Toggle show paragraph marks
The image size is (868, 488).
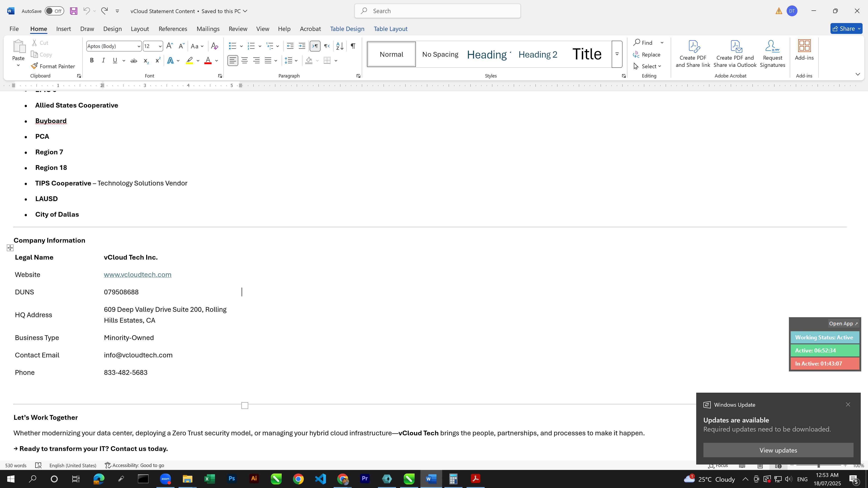(353, 46)
